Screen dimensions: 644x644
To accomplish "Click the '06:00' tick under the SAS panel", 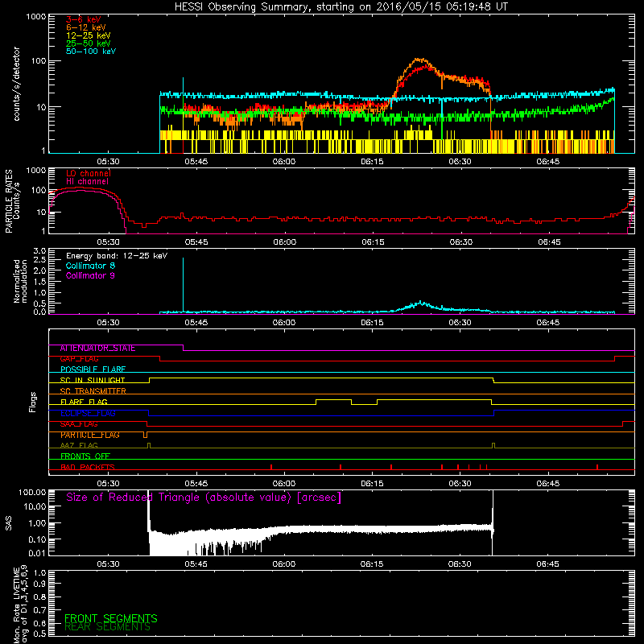I will [284, 564].
